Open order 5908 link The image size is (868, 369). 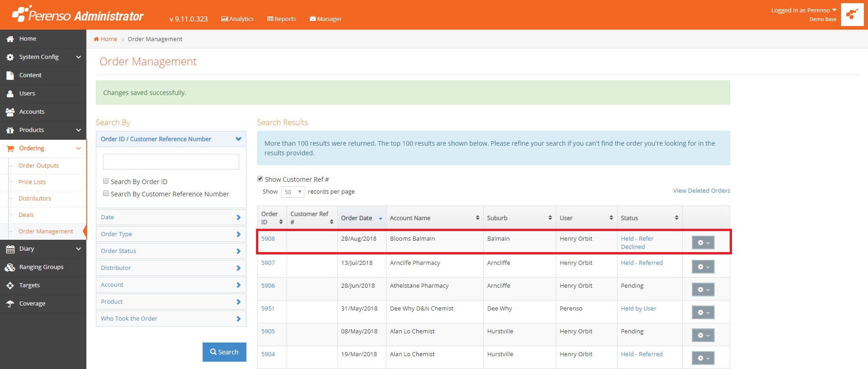point(268,239)
